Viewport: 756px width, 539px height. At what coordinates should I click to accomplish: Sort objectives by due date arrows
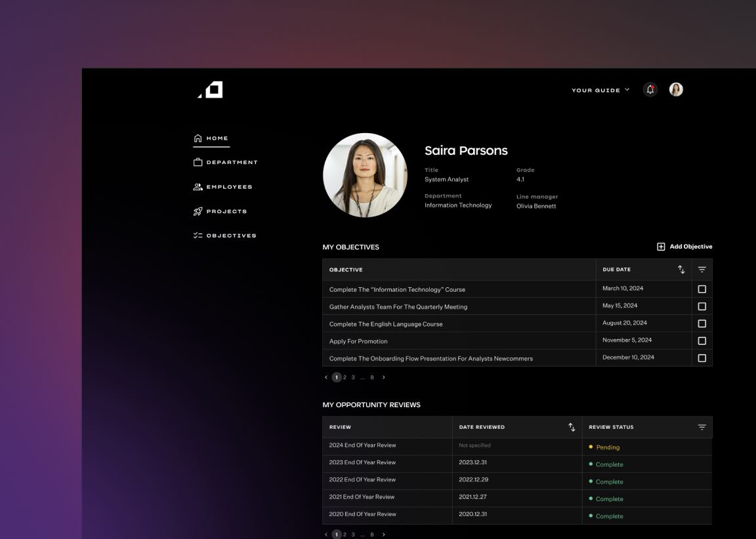(x=681, y=269)
